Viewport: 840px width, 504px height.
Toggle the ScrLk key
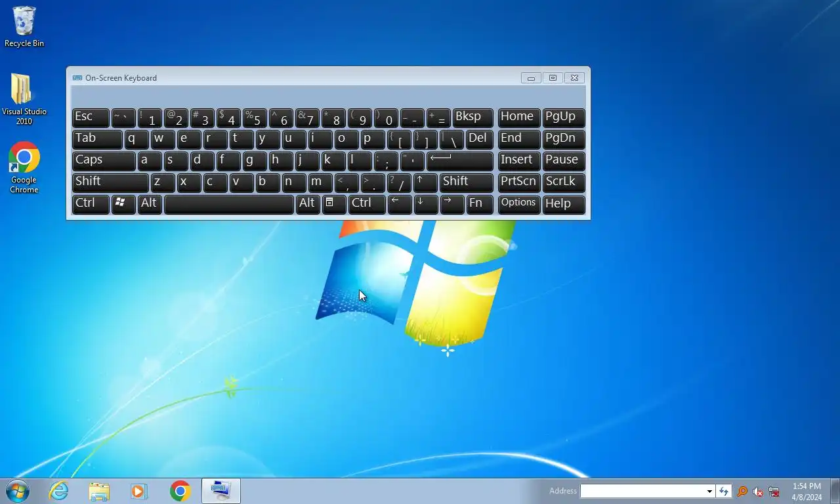point(564,182)
